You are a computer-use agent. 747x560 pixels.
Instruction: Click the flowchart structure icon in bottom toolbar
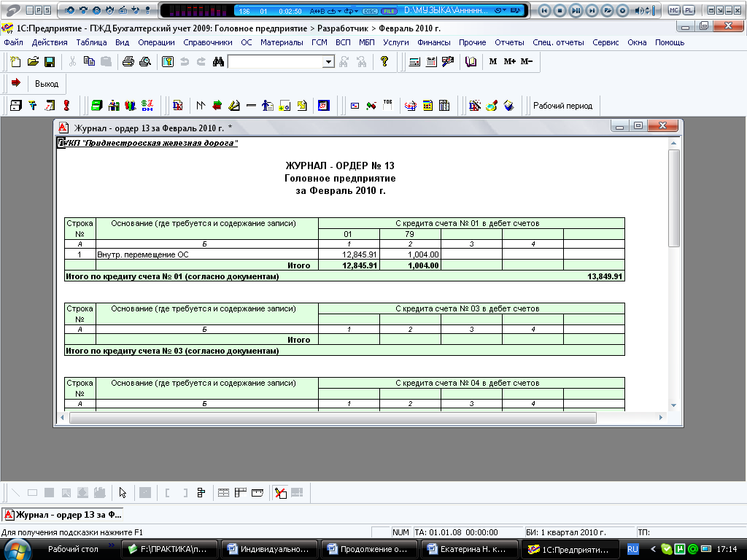click(x=201, y=492)
